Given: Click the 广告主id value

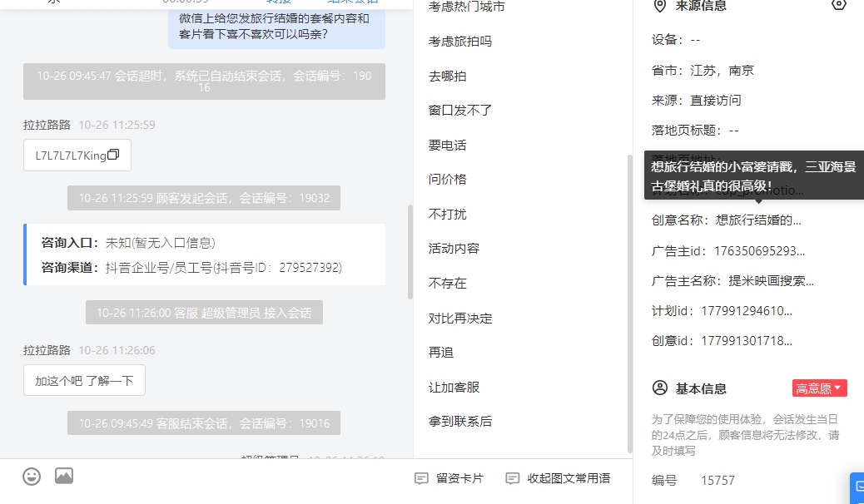Looking at the screenshot, I should pos(759,250).
